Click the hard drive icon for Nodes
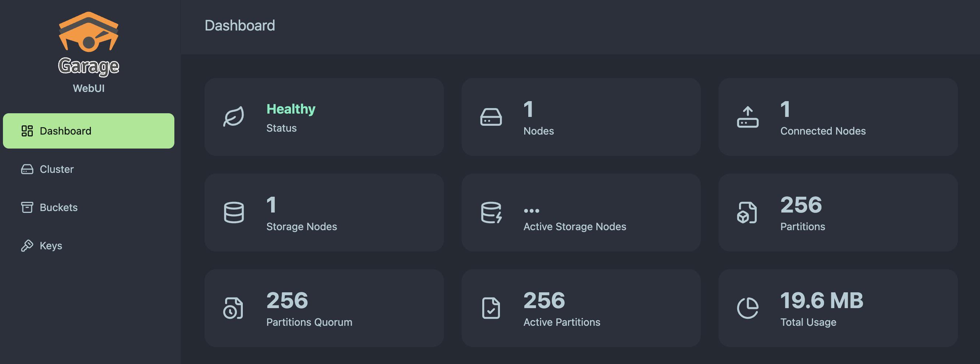Screen dimensions: 980x364 pos(491,117)
